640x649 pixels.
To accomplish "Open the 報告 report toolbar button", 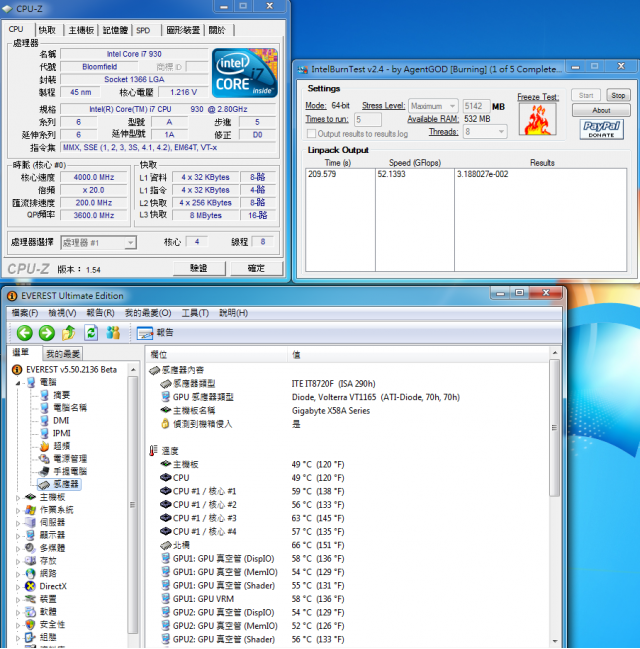I will pyautogui.click(x=155, y=332).
